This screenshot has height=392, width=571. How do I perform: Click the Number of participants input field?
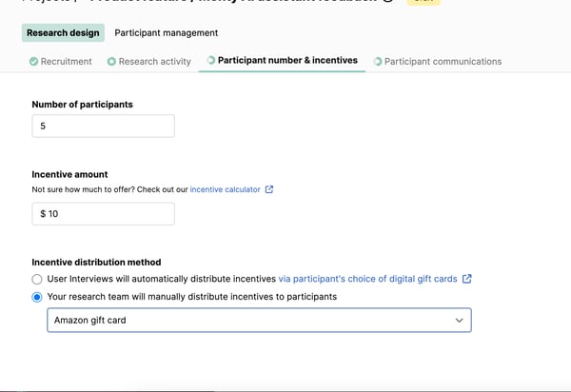(103, 126)
